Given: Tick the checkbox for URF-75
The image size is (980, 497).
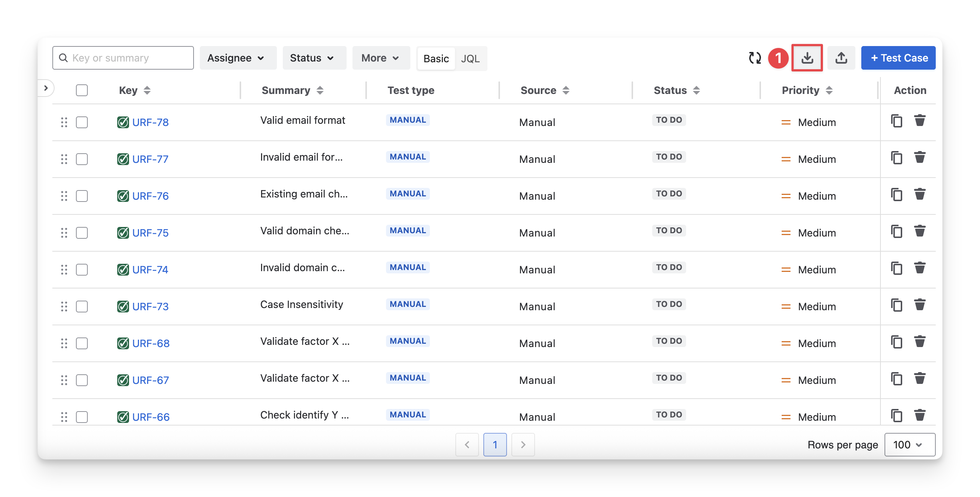Looking at the screenshot, I should [82, 233].
